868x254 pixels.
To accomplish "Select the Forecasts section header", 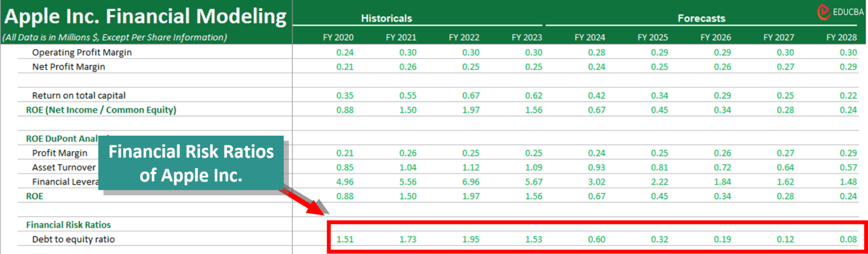I will coord(701,18).
